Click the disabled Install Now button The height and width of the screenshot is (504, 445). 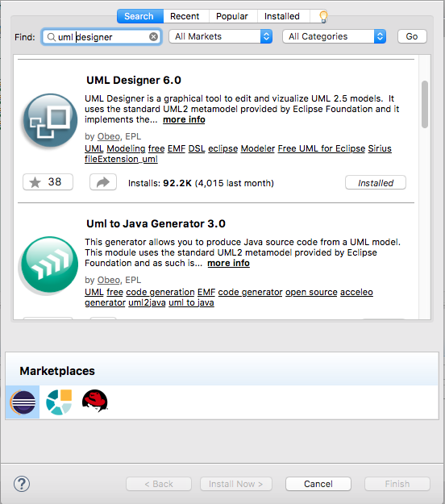pos(236,484)
